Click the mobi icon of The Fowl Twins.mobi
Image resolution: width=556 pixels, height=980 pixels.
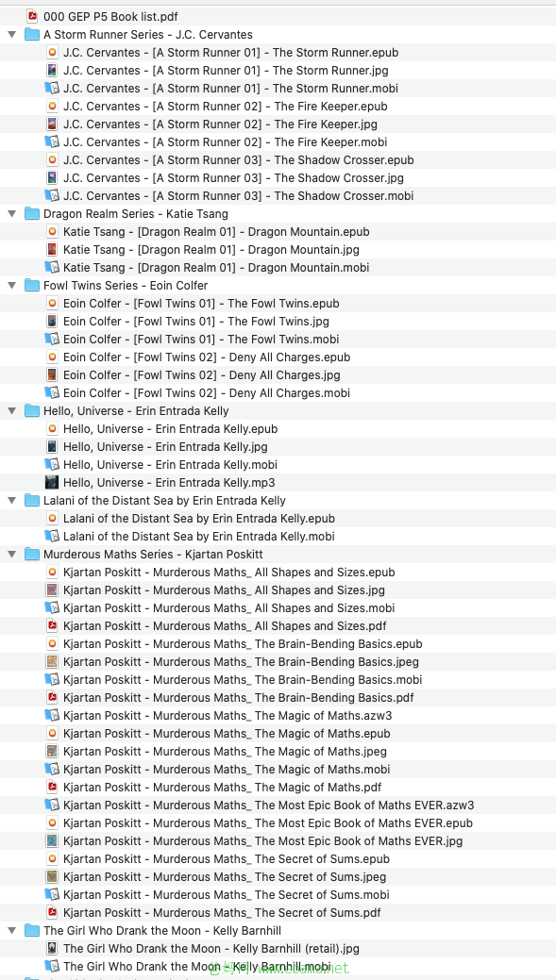[52, 340]
